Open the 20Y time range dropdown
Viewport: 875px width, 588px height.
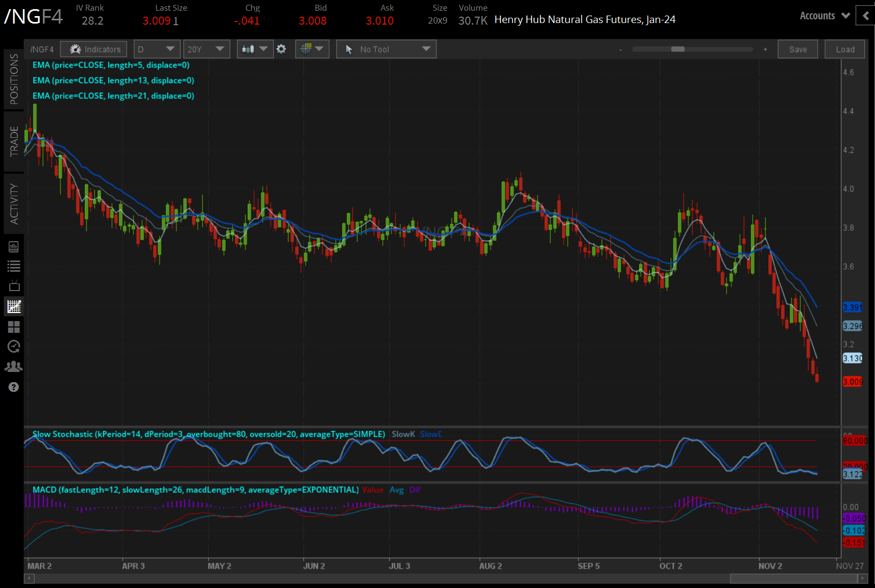206,49
